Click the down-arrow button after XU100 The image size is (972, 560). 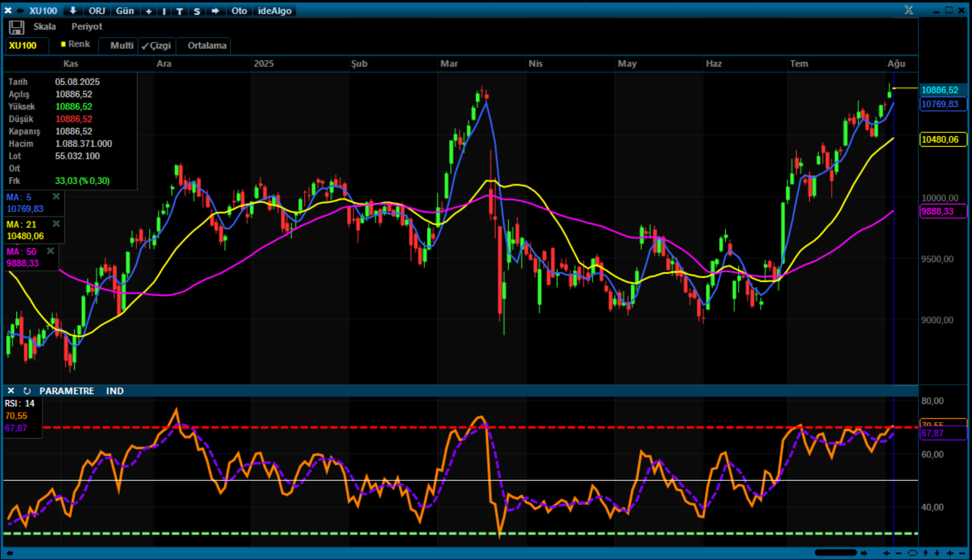point(73,10)
